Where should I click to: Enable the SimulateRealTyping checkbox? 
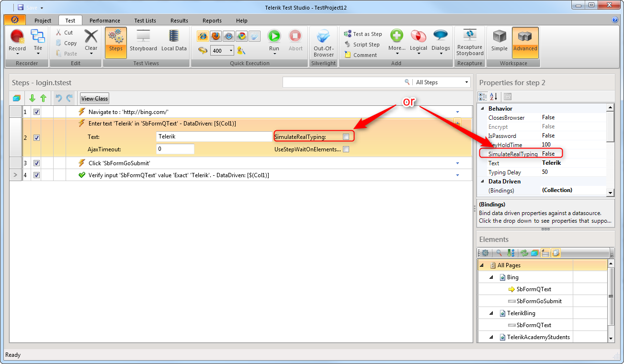[346, 137]
